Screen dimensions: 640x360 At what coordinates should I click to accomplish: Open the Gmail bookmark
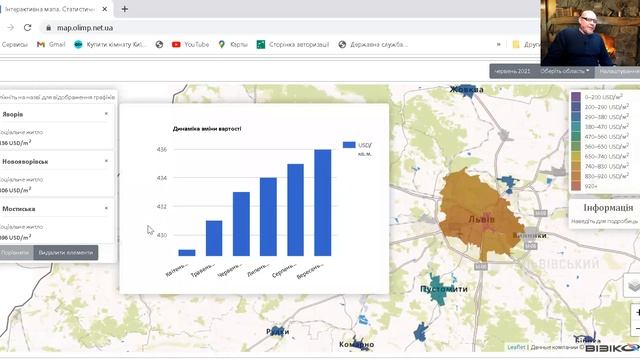point(51,44)
